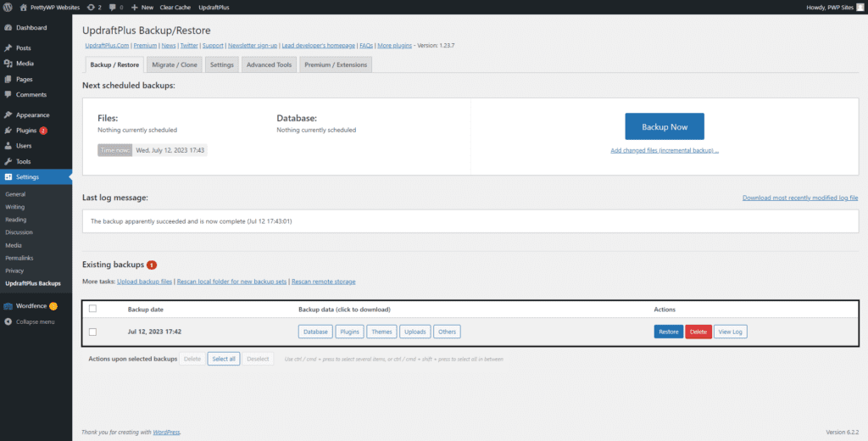Screen dimensions: 868x441
Task: Open the Appearance menu in sidebar
Action: (x=32, y=114)
